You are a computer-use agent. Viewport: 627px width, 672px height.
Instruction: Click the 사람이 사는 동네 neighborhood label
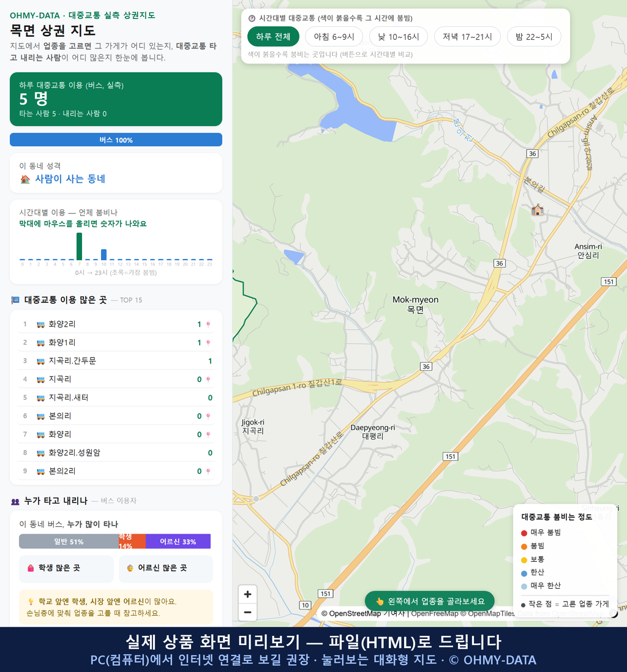pos(70,179)
